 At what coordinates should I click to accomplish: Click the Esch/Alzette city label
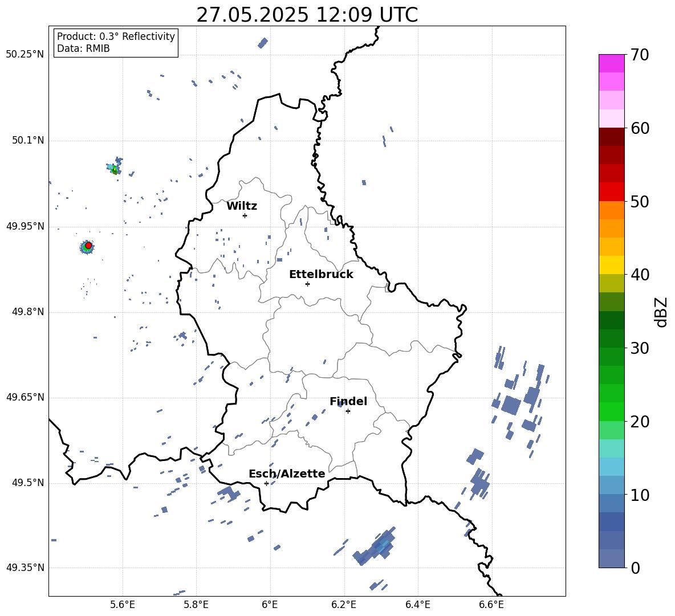tap(287, 474)
